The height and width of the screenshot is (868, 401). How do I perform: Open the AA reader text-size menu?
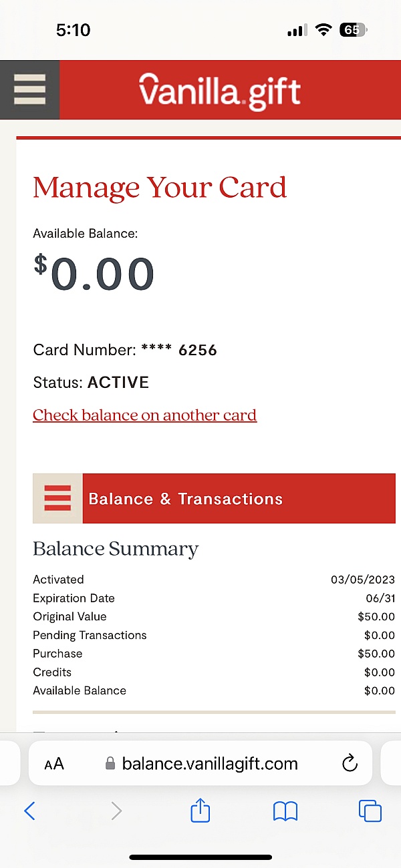pos(54,764)
